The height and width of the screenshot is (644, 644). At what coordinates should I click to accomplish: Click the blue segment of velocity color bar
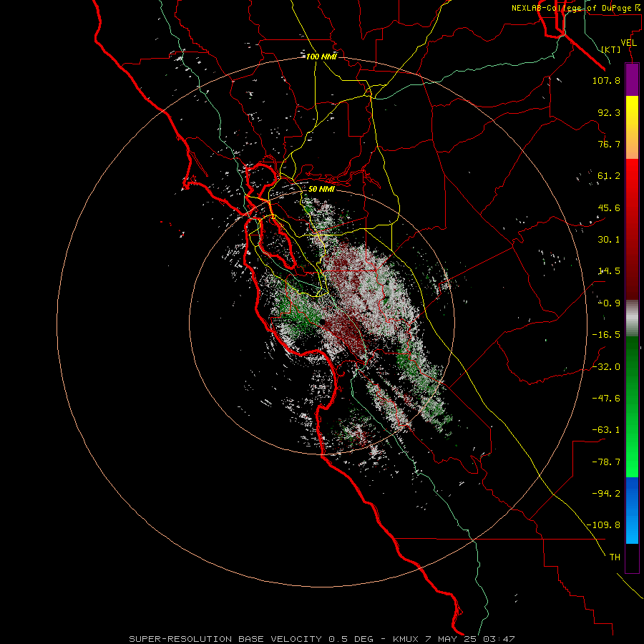click(632, 510)
